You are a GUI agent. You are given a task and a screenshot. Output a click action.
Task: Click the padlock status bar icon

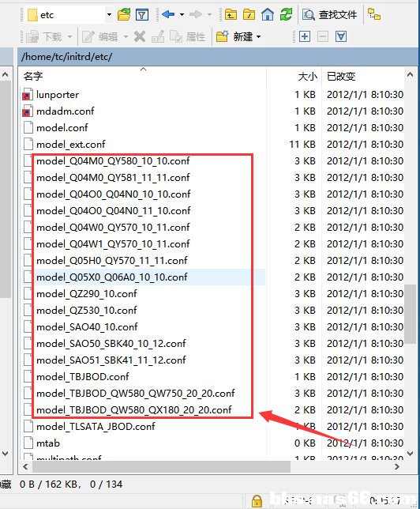[257, 501]
